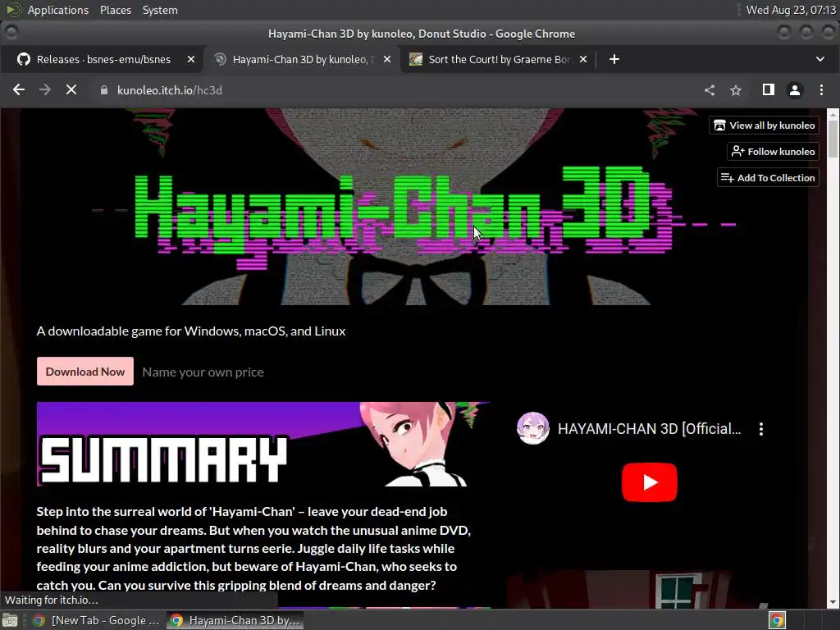Click Add To Collection
This screenshot has width=840, height=630.
(x=768, y=178)
